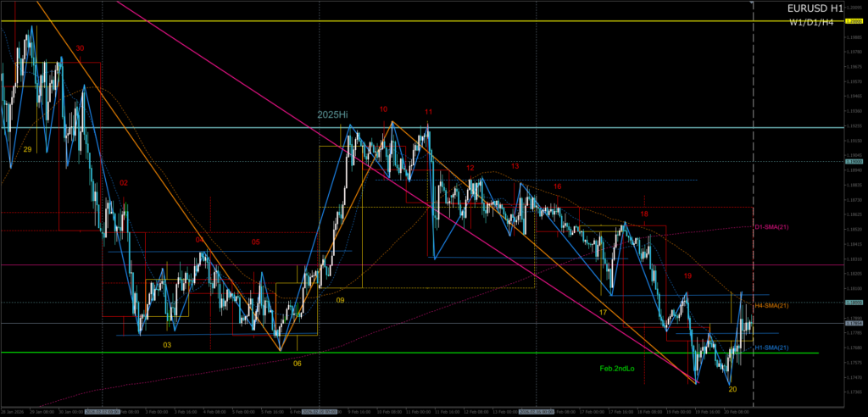
Task: Click the H4-SMA(21) indicator label
Action: click(x=771, y=305)
